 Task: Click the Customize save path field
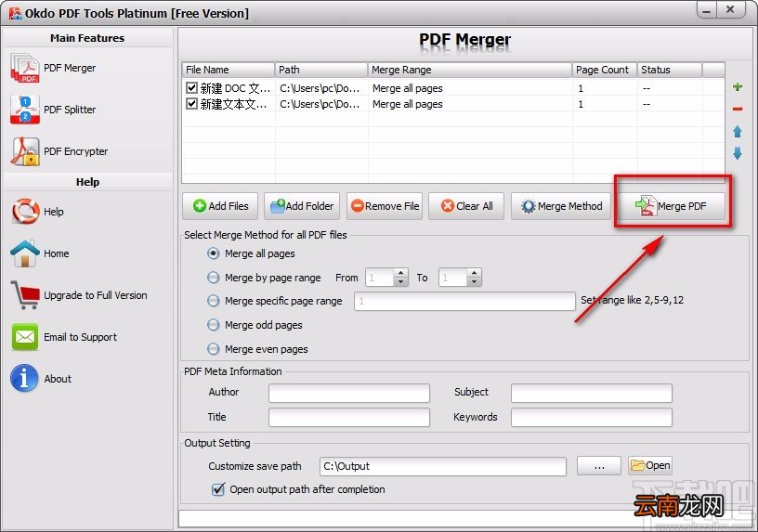coord(443,466)
